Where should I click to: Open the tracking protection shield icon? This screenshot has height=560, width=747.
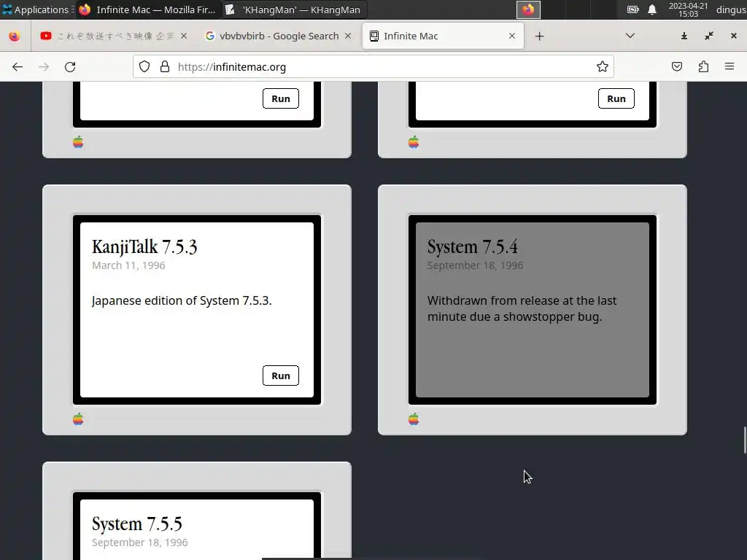pos(144,66)
